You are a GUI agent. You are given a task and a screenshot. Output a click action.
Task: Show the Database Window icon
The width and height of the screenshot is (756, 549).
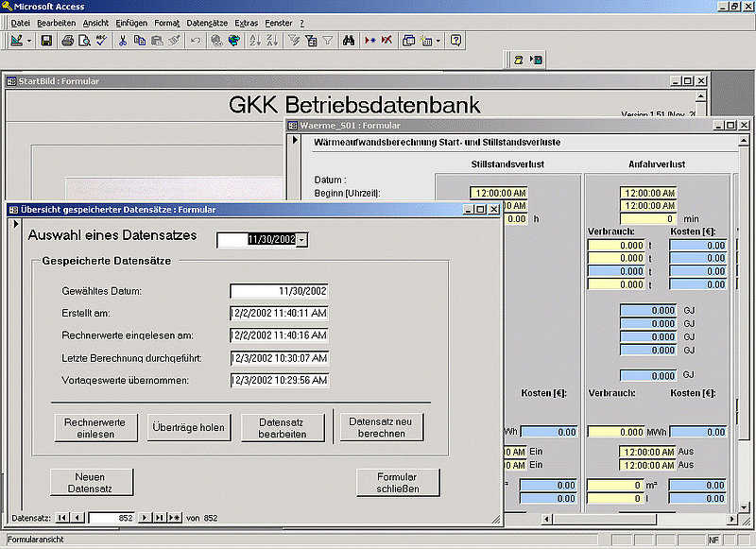408,41
